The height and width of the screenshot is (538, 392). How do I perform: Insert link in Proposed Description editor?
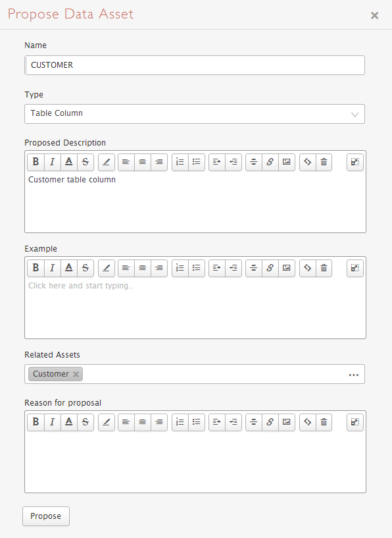tap(270, 162)
